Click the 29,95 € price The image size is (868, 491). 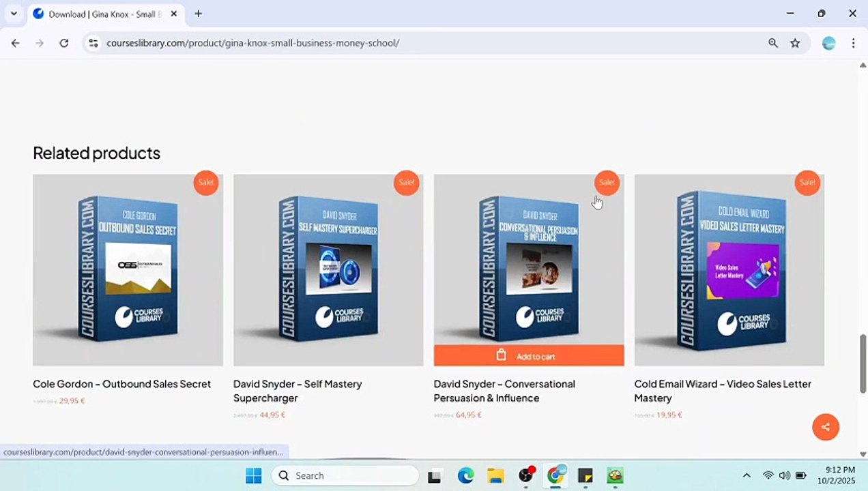pyautogui.click(x=72, y=401)
